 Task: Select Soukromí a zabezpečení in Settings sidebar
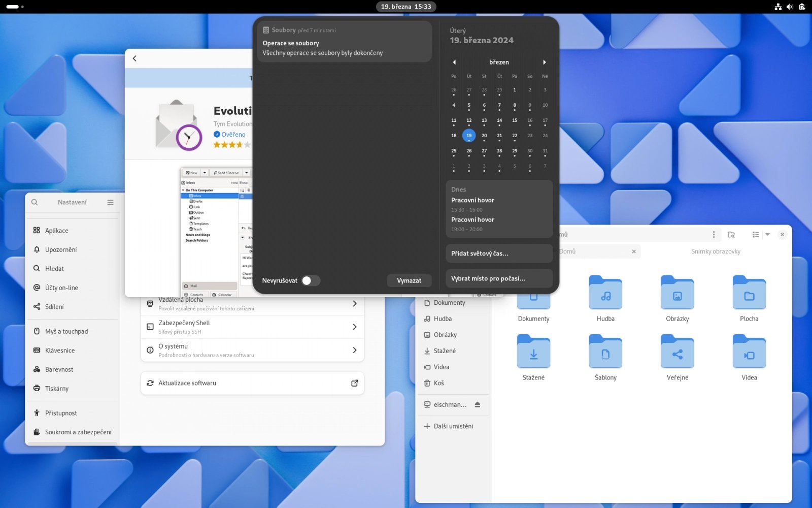click(73, 432)
